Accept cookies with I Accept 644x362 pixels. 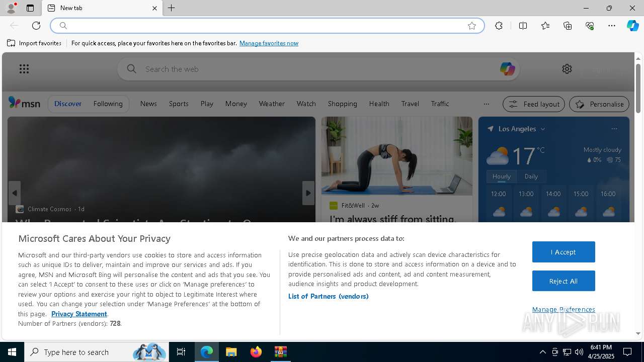tap(563, 252)
